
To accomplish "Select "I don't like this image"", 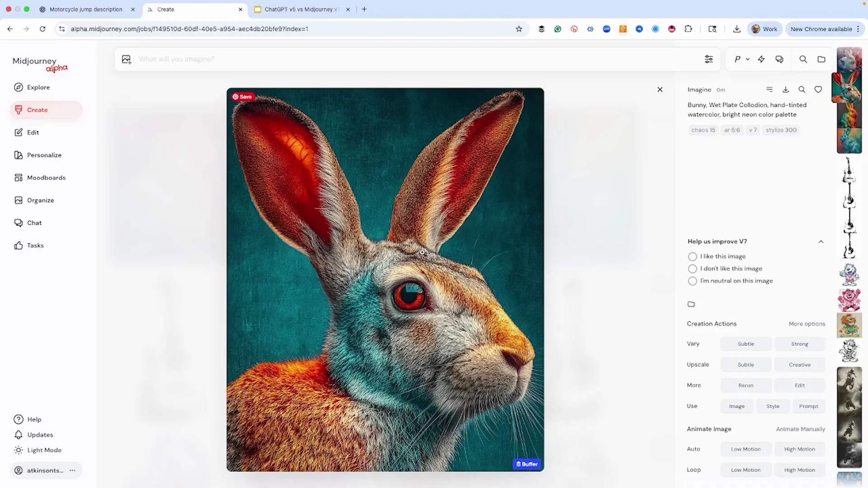I will [692, 269].
